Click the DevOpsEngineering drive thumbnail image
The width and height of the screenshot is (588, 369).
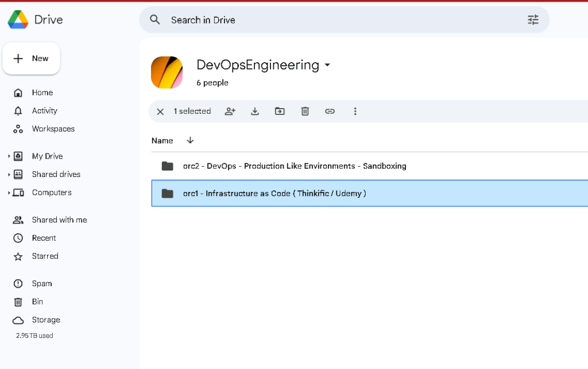pyautogui.click(x=167, y=72)
